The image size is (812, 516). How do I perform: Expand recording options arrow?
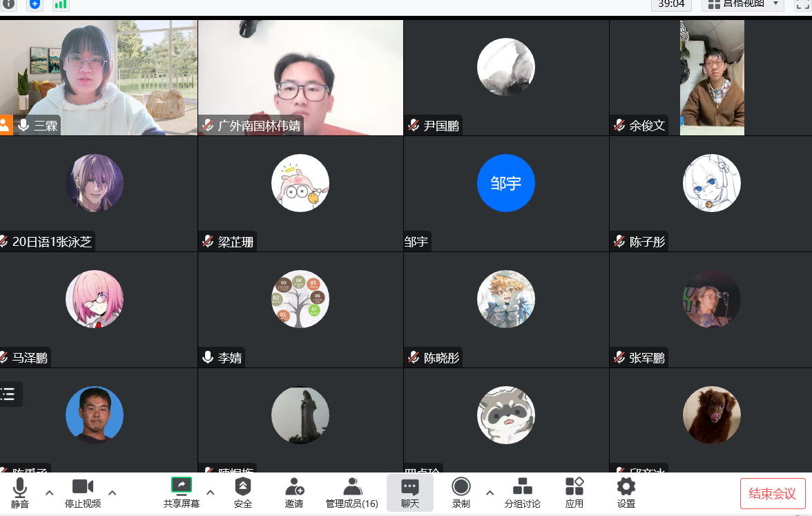(490, 493)
